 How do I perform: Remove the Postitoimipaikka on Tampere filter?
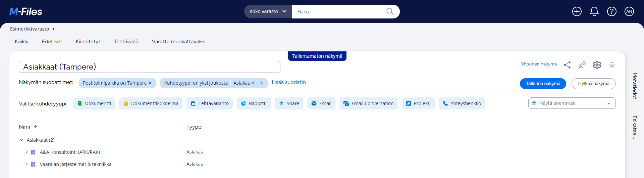point(150,83)
